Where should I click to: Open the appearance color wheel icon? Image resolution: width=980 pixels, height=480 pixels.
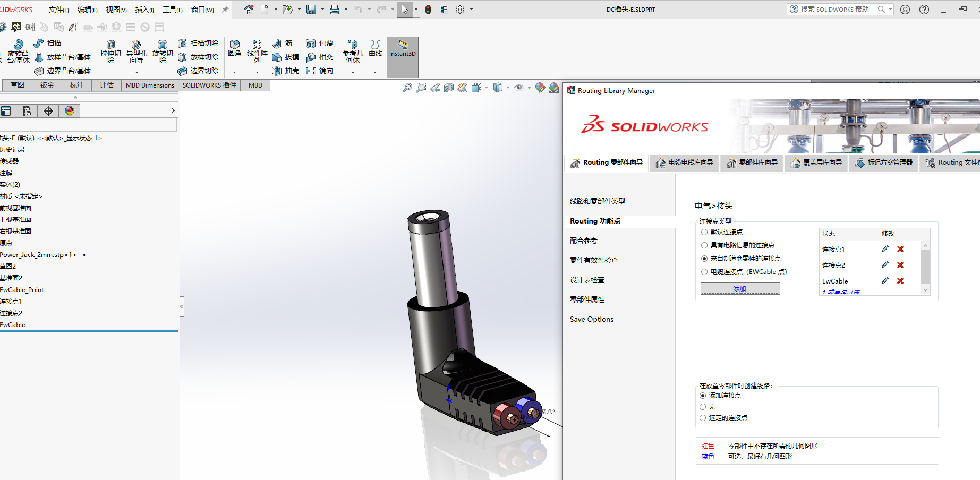click(x=69, y=110)
